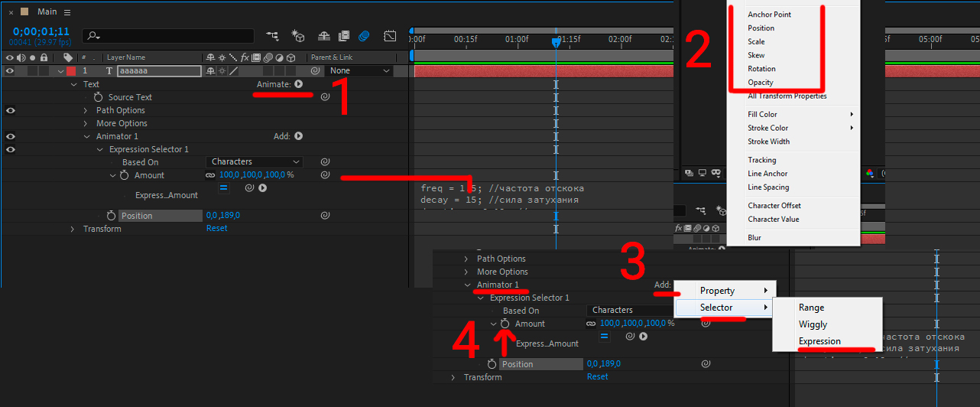980x407 pixels.
Task: Click the audio speaker column header icon
Action: click(x=21, y=57)
